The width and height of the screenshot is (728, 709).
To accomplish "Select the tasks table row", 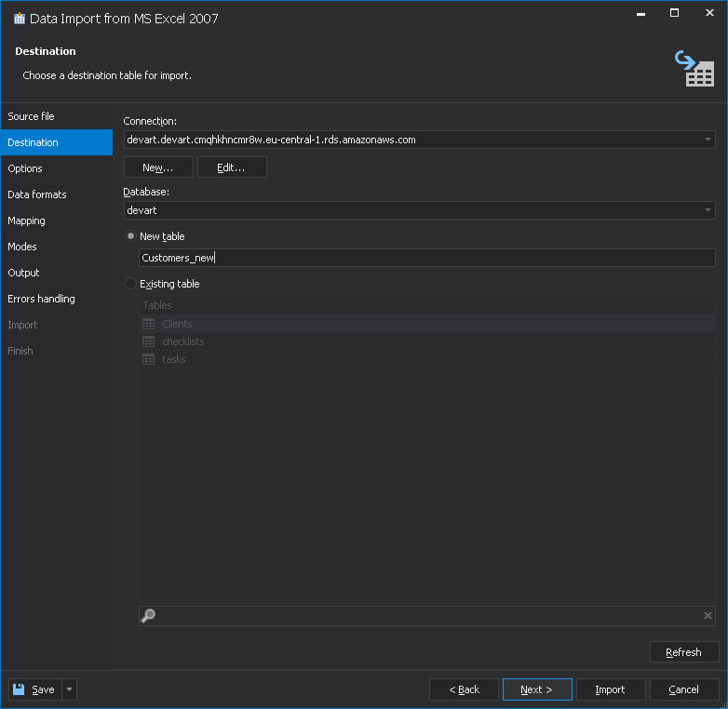I will click(426, 359).
